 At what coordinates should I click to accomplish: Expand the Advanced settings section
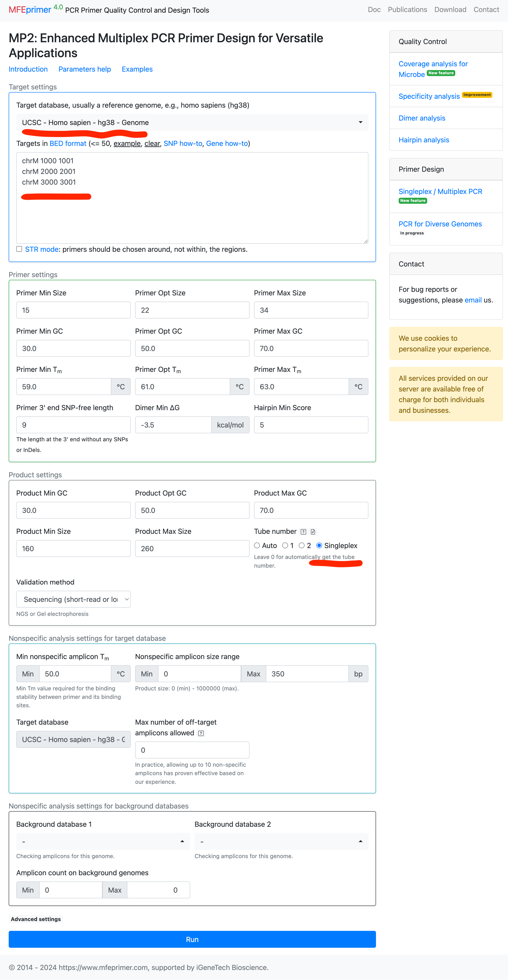point(36,919)
